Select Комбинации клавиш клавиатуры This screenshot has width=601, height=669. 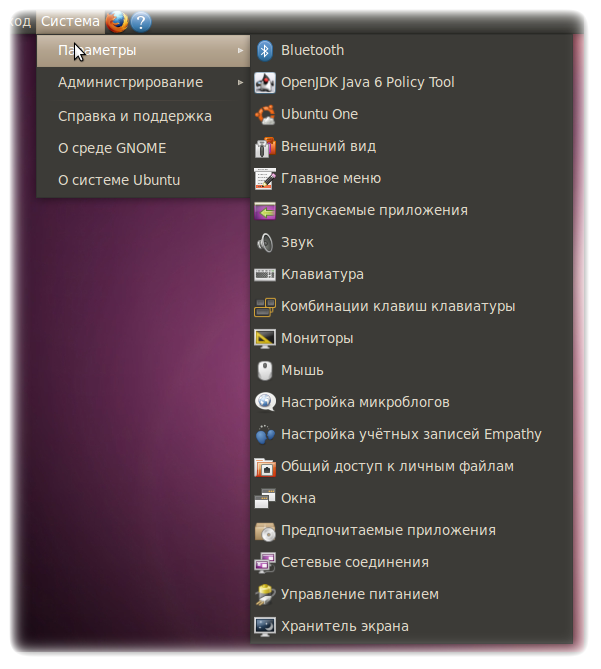397,306
